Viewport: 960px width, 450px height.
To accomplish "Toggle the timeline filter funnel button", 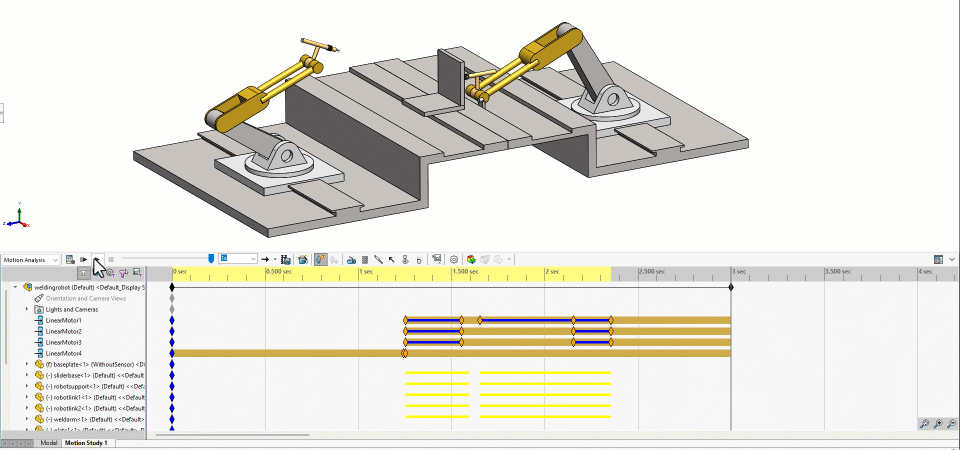I will pos(84,272).
